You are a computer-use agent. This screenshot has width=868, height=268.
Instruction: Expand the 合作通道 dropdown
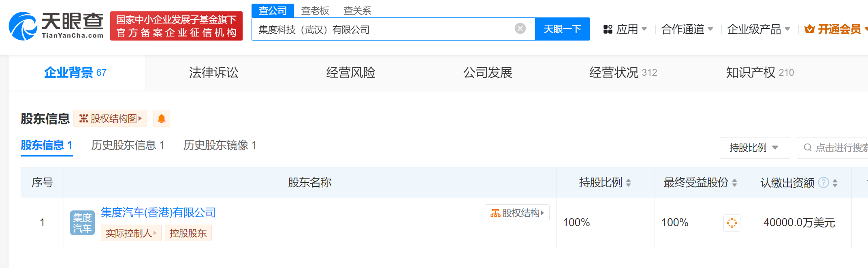point(687,29)
